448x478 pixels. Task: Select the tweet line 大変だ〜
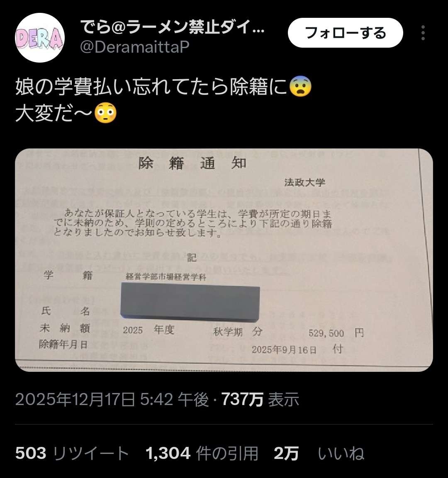(54, 113)
